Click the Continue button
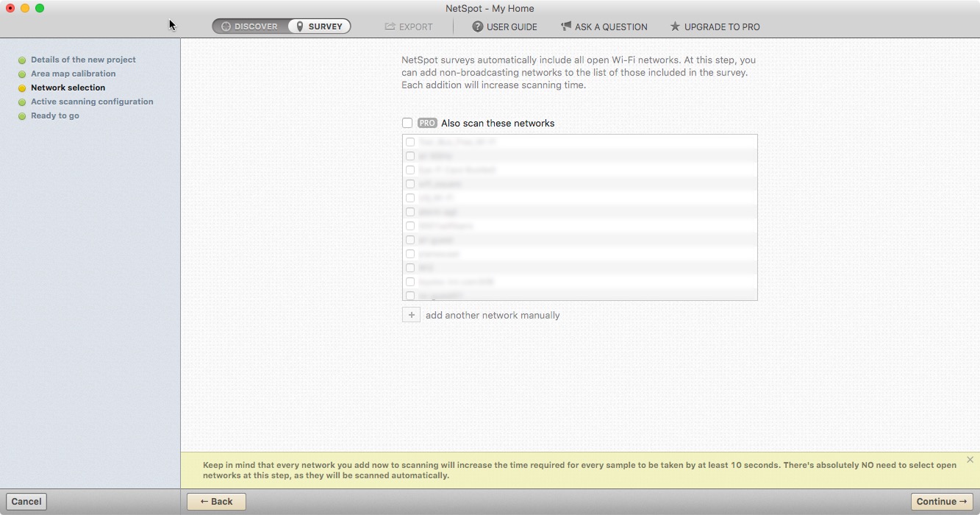Viewport: 980px width, 515px height. click(x=942, y=502)
